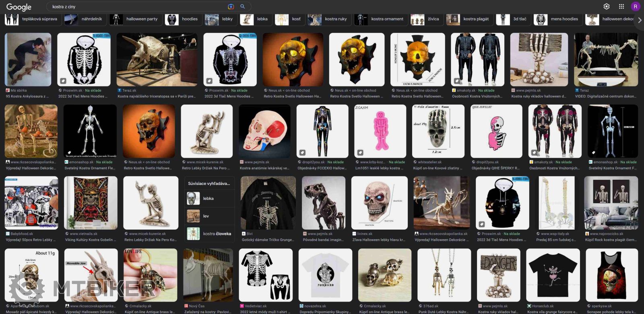Open the anatomical skull model image

tap(264, 131)
